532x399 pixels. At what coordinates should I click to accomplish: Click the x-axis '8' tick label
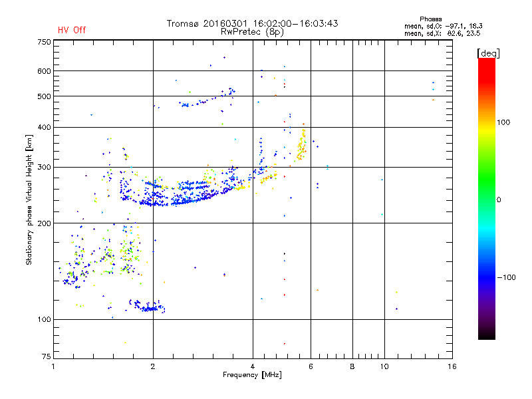coord(352,366)
